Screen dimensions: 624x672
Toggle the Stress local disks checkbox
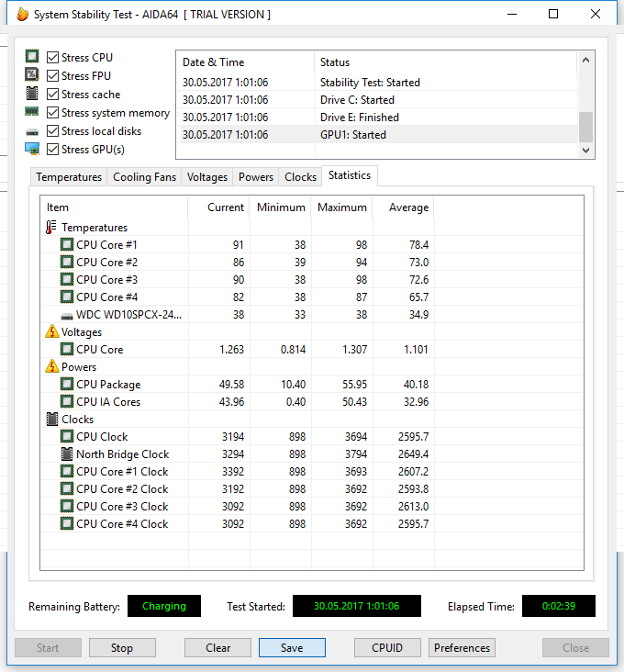pos(52,131)
